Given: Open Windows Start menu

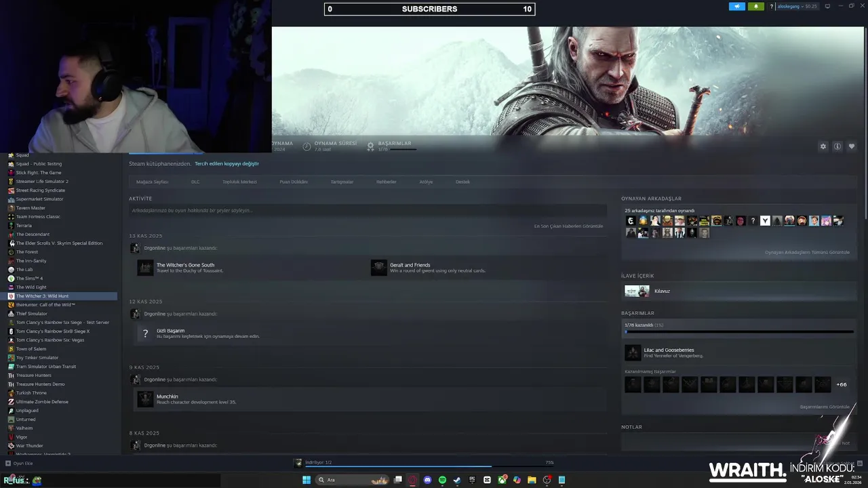Looking at the screenshot, I should click(x=307, y=480).
